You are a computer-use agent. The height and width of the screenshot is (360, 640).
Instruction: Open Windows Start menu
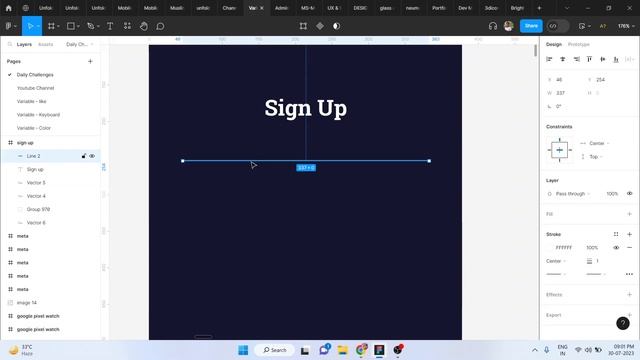(x=243, y=350)
